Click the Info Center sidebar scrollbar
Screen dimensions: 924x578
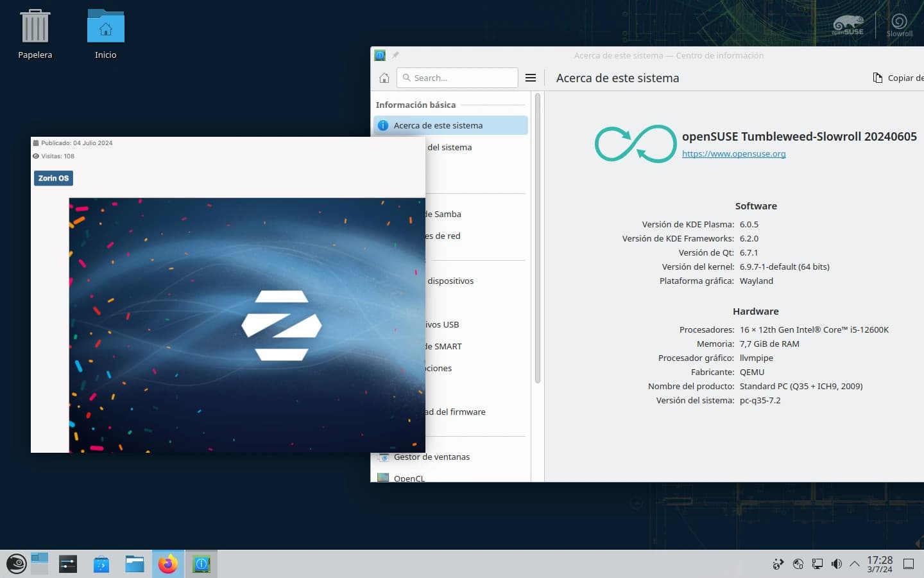click(x=538, y=238)
